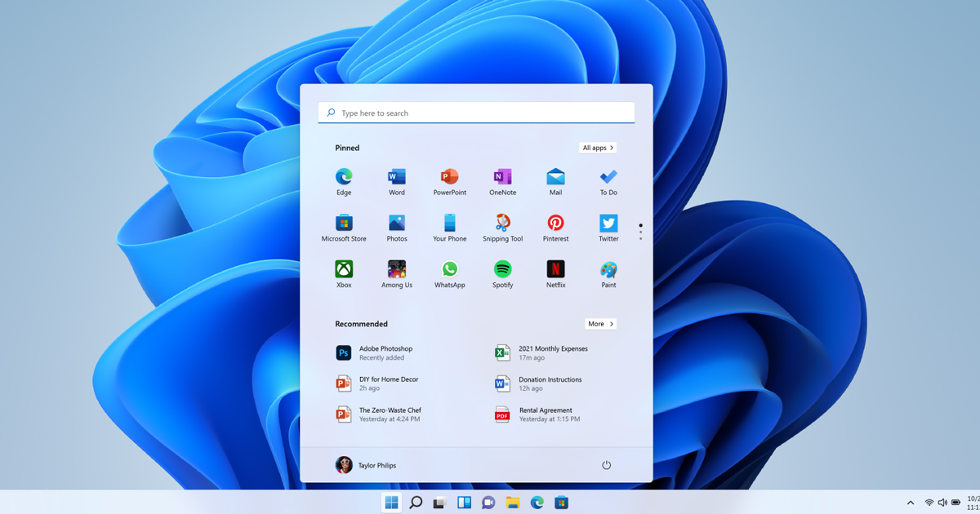Click the Windows Start button on taskbar
This screenshot has width=980, height=514.
pos(391,503)
